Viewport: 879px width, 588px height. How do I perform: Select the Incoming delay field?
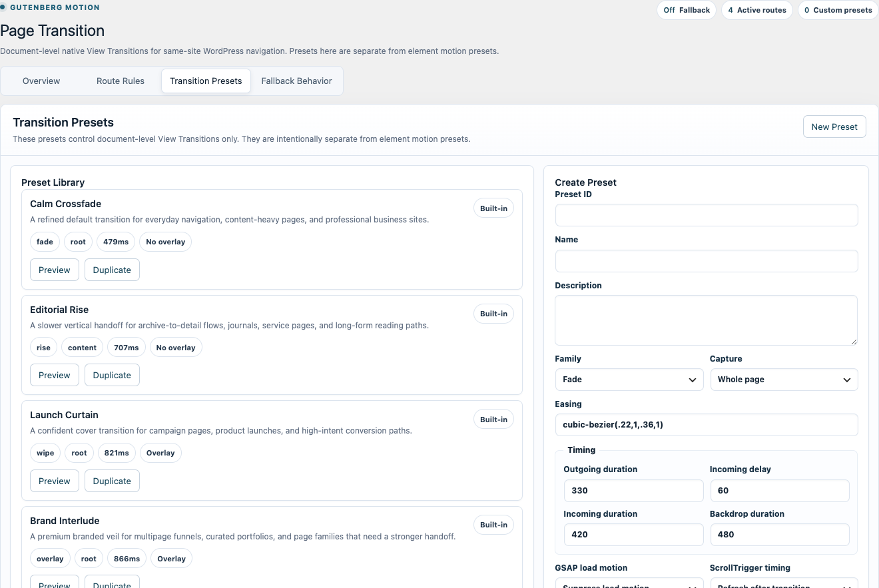pyautogui.click(x=780, y=491)
